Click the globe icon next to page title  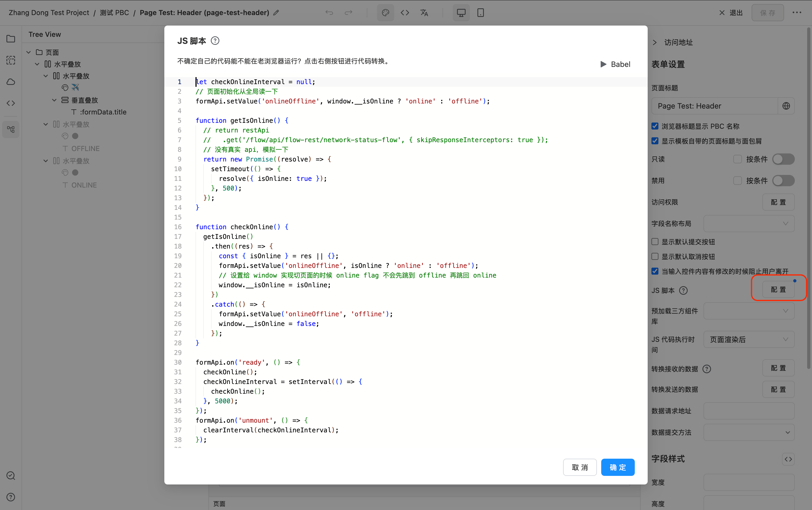click(786, 106)
